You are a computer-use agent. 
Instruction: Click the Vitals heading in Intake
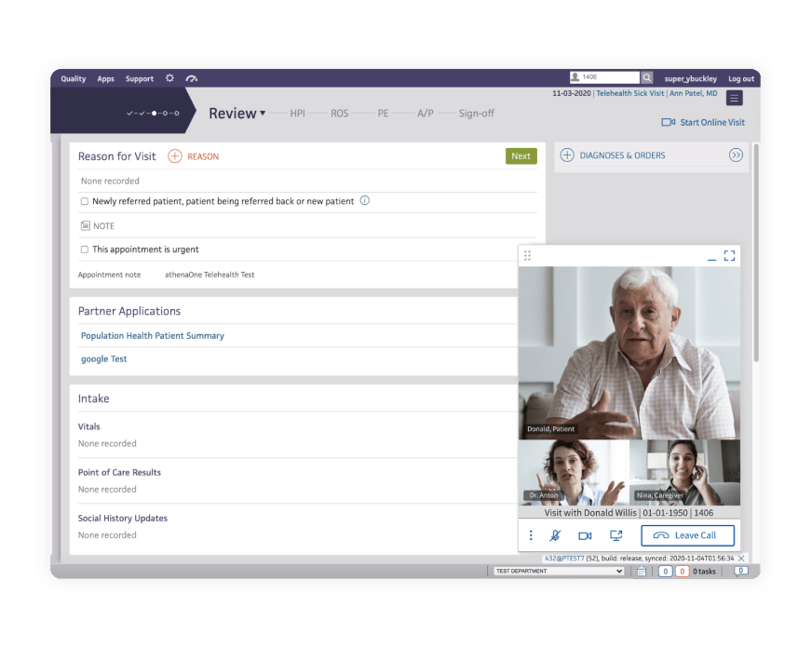pos(88,427)
